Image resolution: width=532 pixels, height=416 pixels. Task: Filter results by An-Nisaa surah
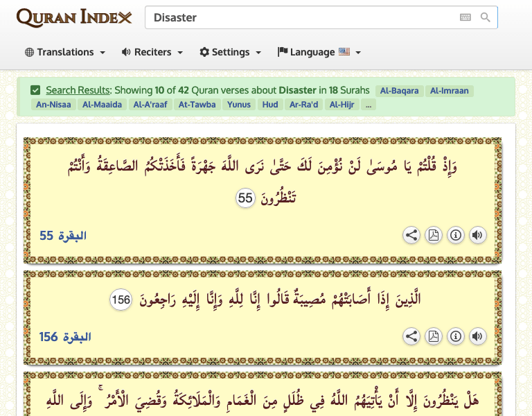(x=53, y=104)
